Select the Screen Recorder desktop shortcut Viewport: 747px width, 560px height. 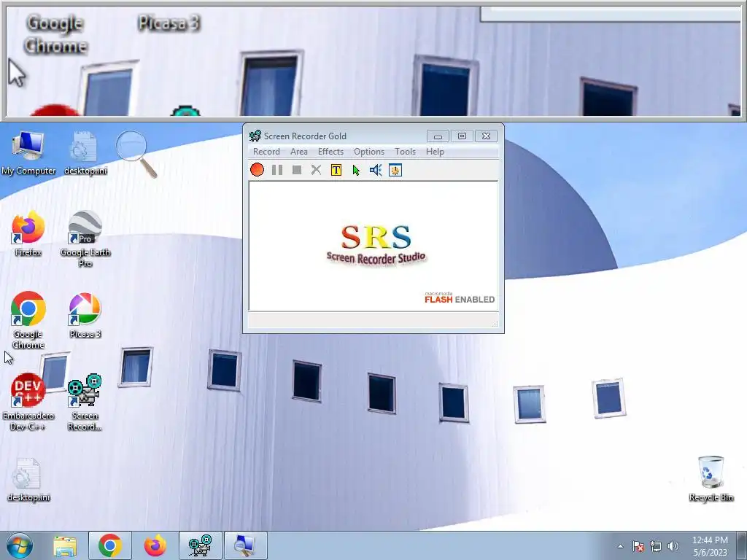(85, 402)
